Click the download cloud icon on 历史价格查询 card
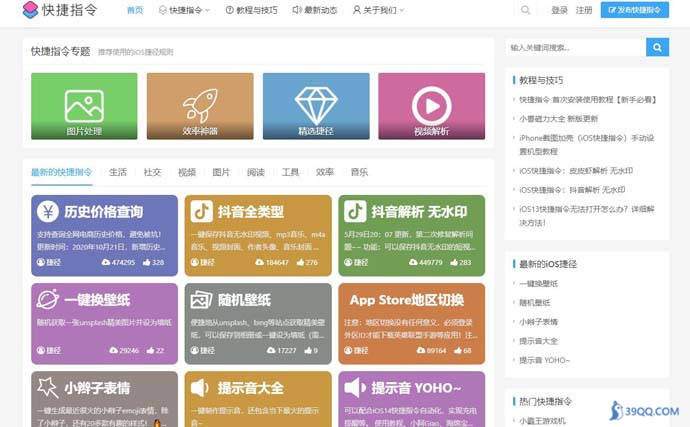 106,262
